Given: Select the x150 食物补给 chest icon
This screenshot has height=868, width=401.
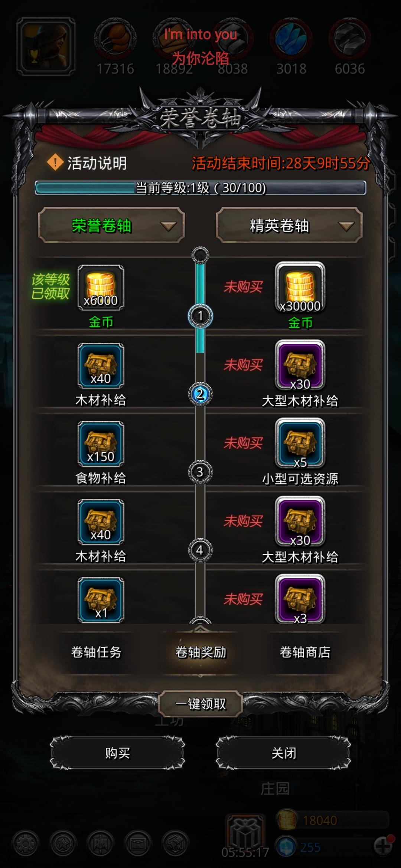Looking at the screenshot, I should tap(101, 444).
